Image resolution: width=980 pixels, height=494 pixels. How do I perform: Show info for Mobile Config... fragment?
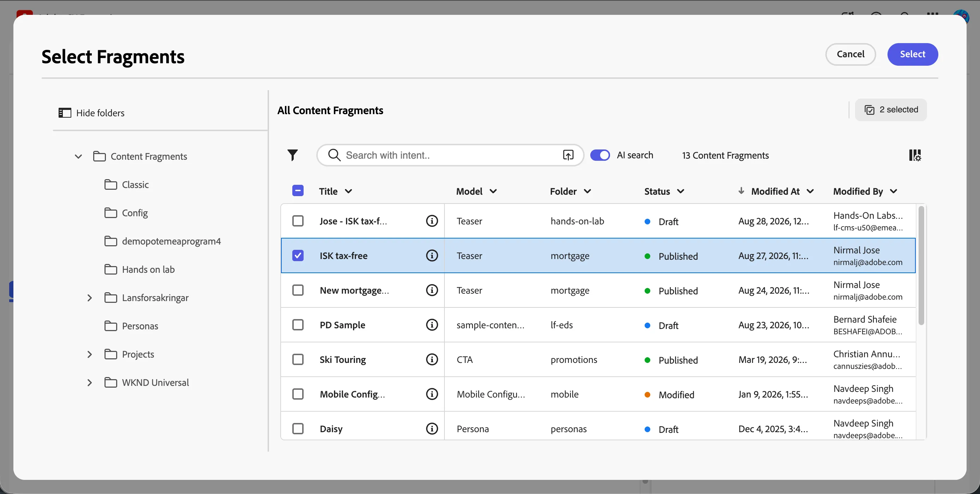click(432, 394)
